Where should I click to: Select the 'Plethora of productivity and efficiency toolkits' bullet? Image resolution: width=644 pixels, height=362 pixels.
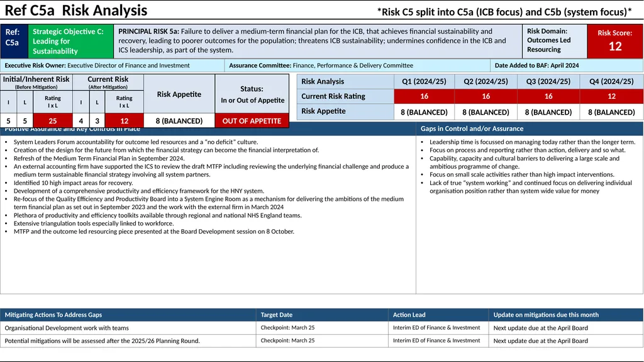tap(158, 215)
